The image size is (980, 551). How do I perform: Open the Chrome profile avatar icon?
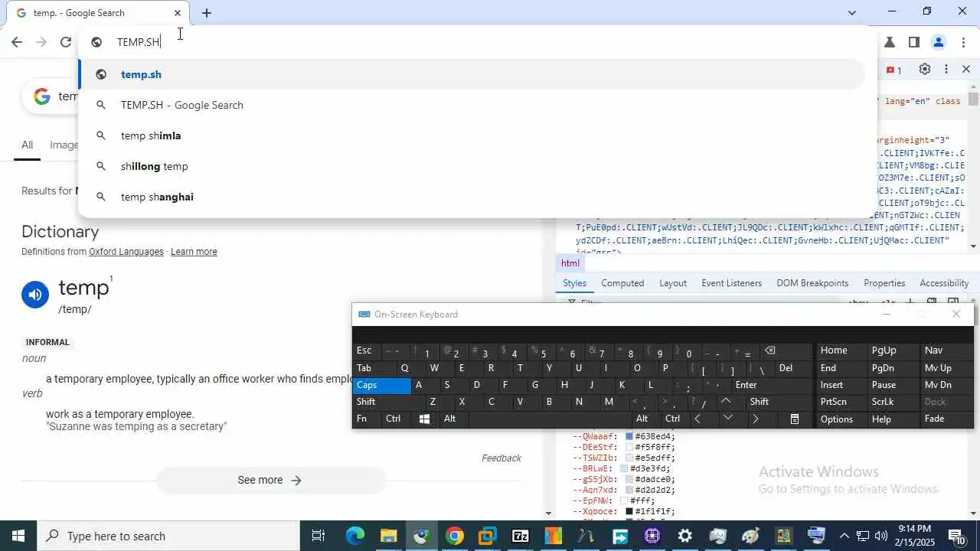point(939,42)
